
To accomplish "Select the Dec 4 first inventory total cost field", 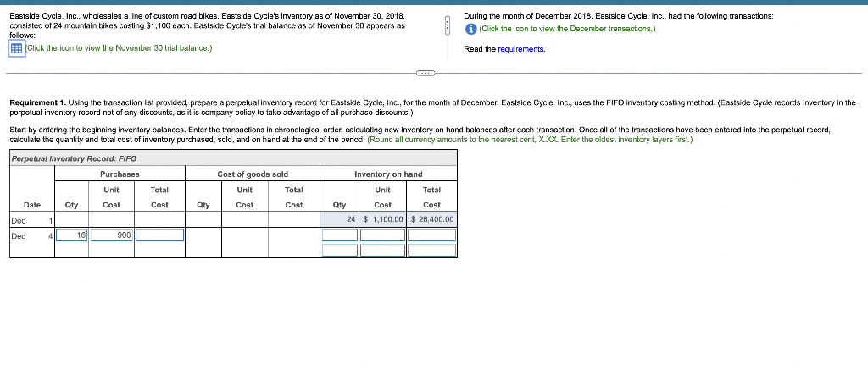I will [431, 235].
